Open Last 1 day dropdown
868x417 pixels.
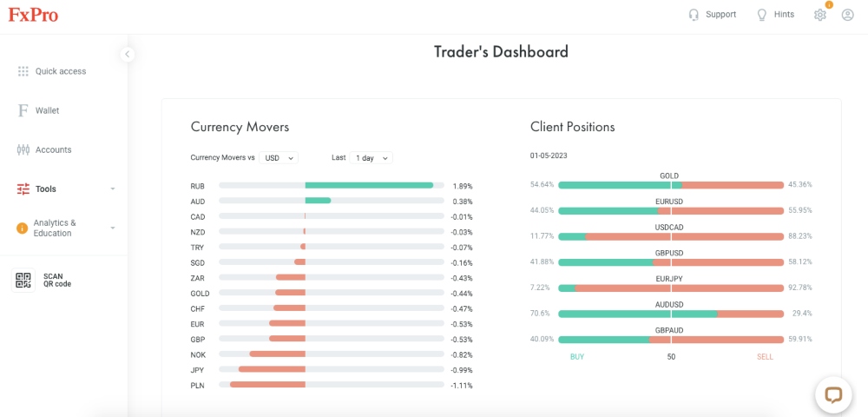[x=371, y=158]
